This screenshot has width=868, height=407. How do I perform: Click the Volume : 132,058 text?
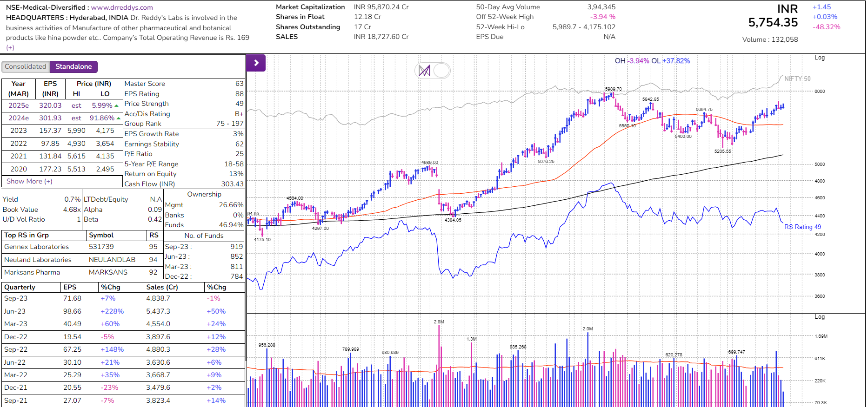(x=770, y=39)
